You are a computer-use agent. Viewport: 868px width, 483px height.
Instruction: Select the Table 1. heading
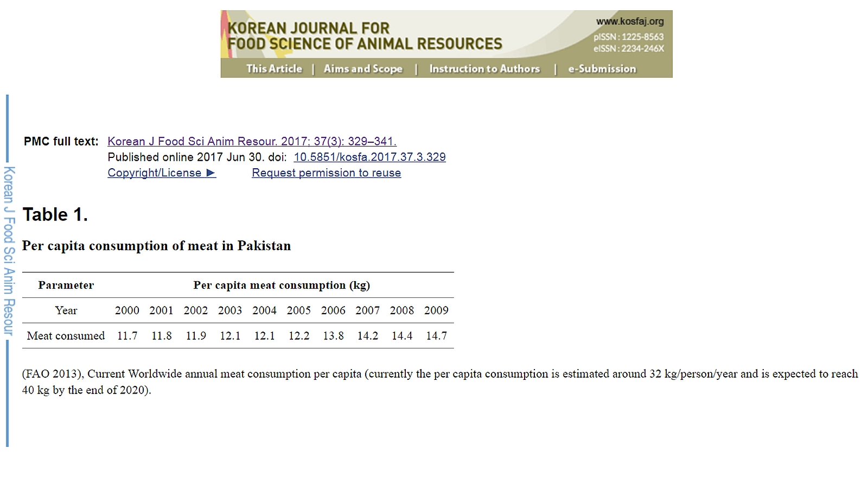click(x=55, y=214)
